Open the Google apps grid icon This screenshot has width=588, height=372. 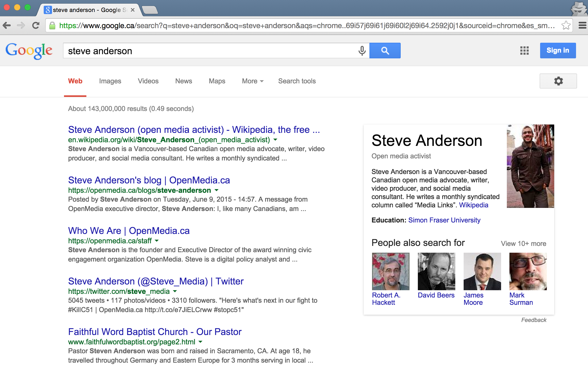coord(525,51)
